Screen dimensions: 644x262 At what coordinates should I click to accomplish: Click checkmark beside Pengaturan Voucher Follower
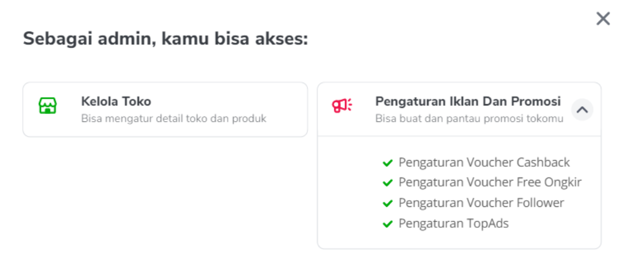click(x=388, y=203)
